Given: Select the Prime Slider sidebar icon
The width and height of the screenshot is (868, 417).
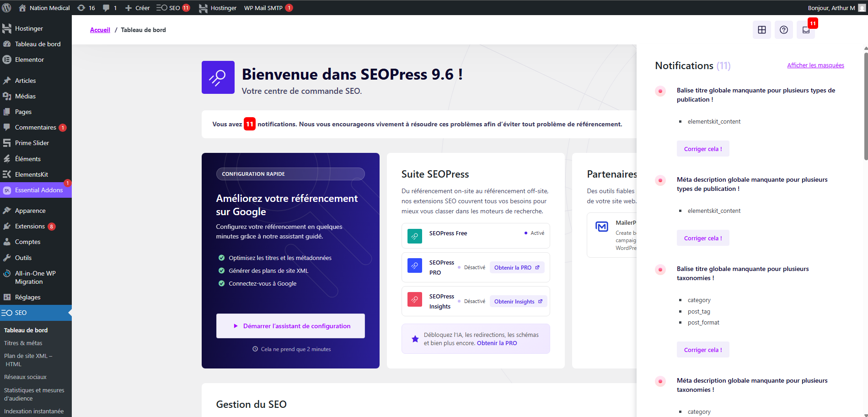Looking at the screenshot, I should coord(7,143).
